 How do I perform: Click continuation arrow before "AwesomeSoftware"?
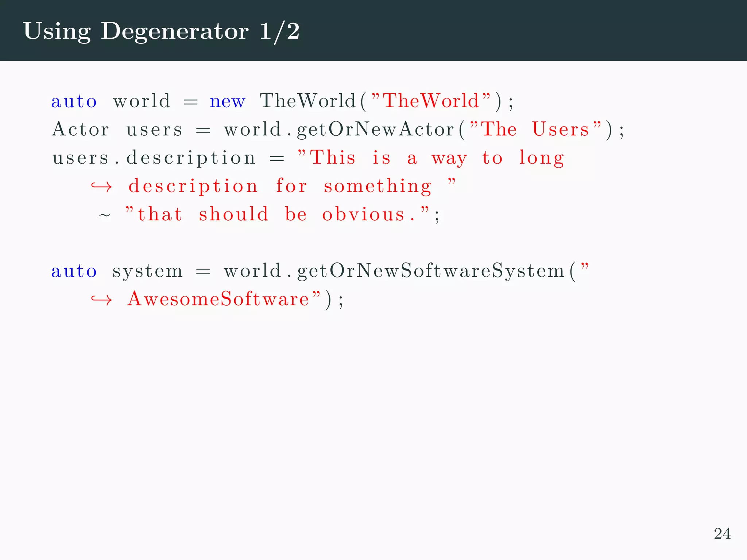[101, 300]
